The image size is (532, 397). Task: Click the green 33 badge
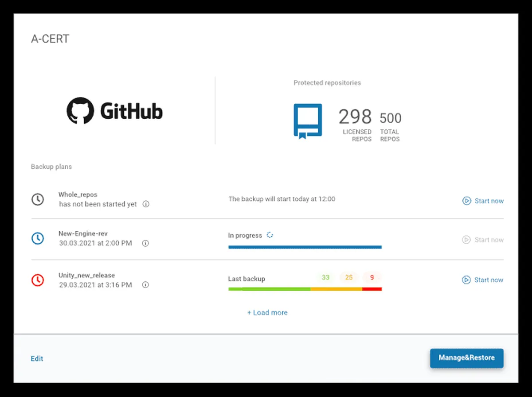click(326, 277)
